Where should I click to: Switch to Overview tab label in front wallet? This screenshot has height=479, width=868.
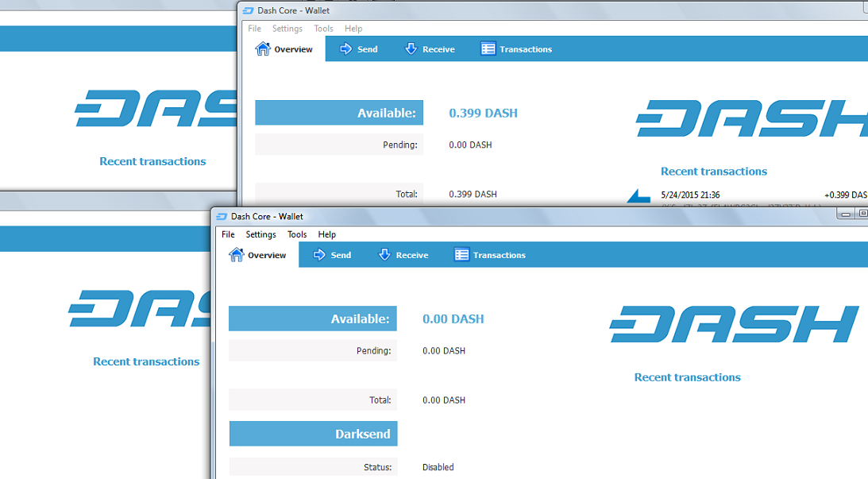coord(267,255)
